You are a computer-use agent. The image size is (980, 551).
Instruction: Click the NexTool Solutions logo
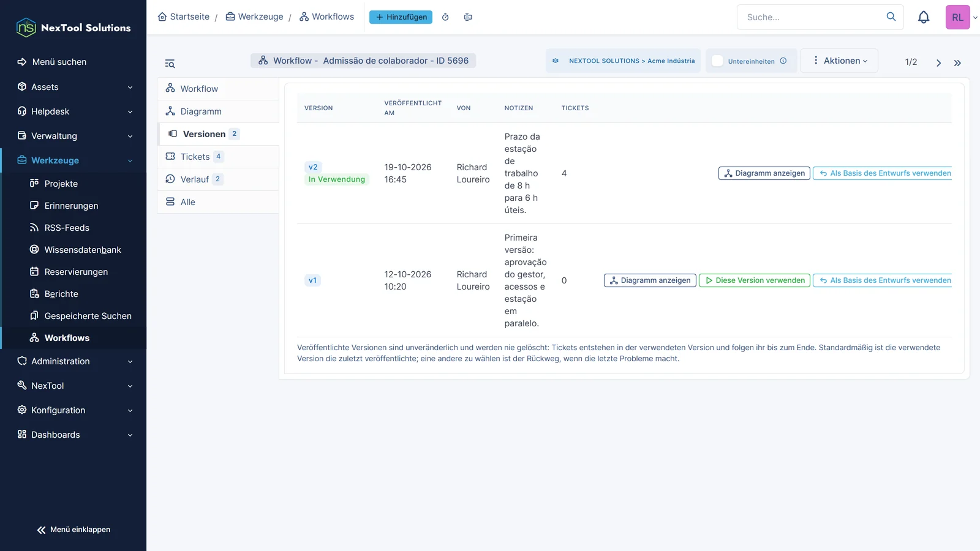pyautogui.click(x=73, y=28)
